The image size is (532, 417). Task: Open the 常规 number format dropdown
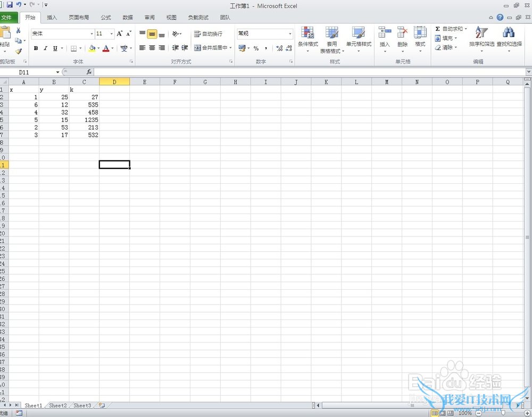(290, 34)
